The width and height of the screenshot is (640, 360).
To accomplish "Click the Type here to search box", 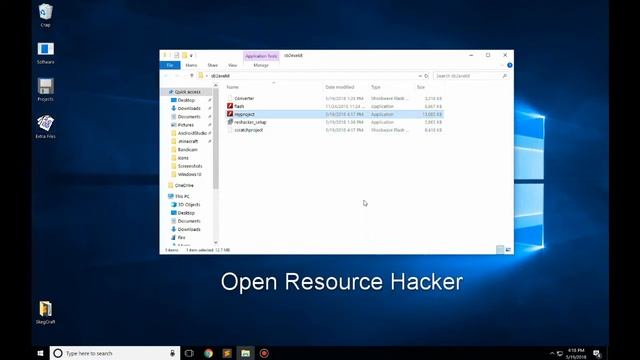I will coord(114,353).
